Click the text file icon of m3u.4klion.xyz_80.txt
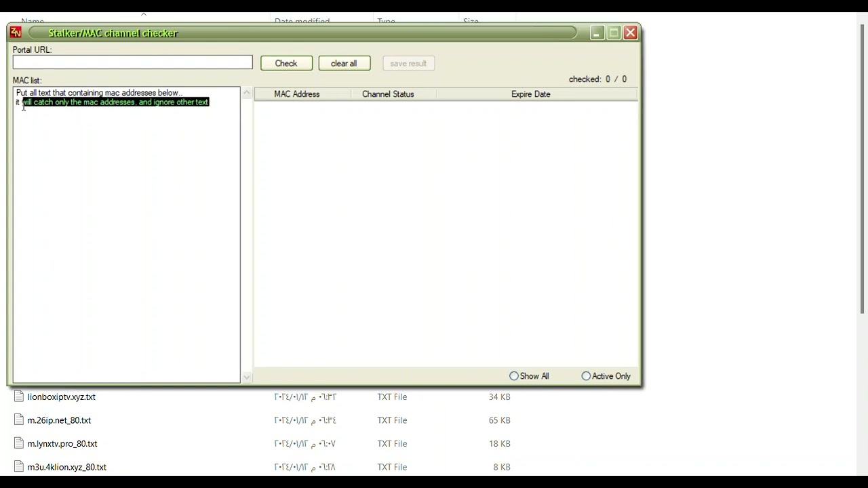 coord(19,467)
